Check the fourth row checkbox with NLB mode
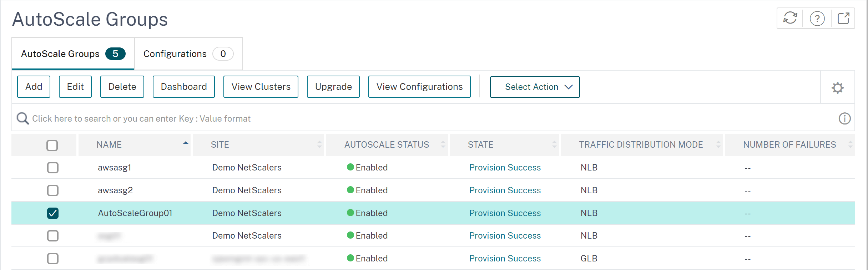This screenshot has height=270, width=868. point(53,236)
